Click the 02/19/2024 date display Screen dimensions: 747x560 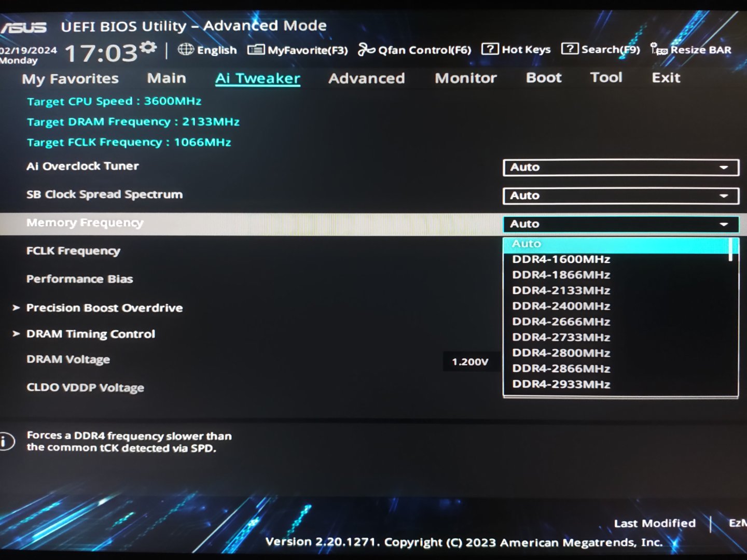pos(29,50)
